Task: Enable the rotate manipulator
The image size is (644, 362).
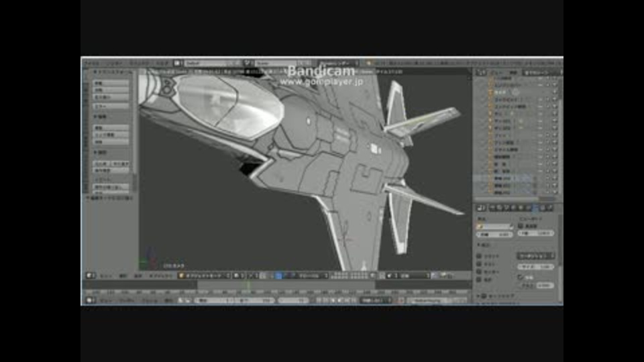Action: tap(286, 276)
